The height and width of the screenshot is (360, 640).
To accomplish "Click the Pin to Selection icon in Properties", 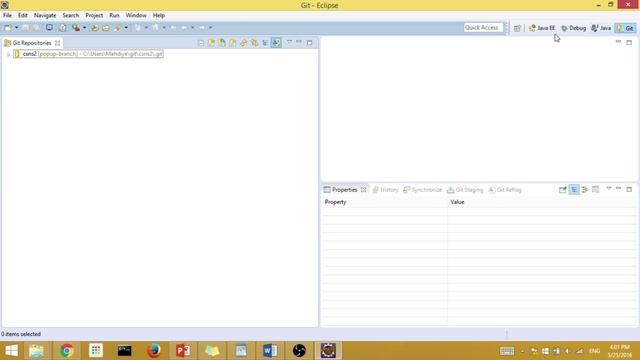I will point(563,189).
